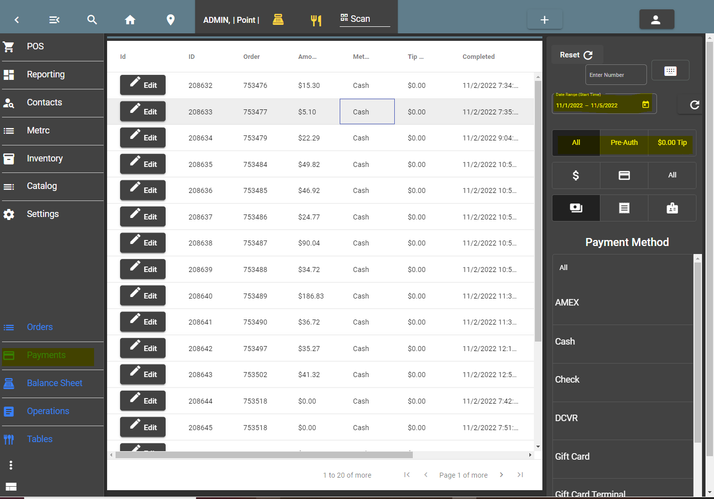
Task: Select amount $186.83 cell
Action: (x=311, y=296)
